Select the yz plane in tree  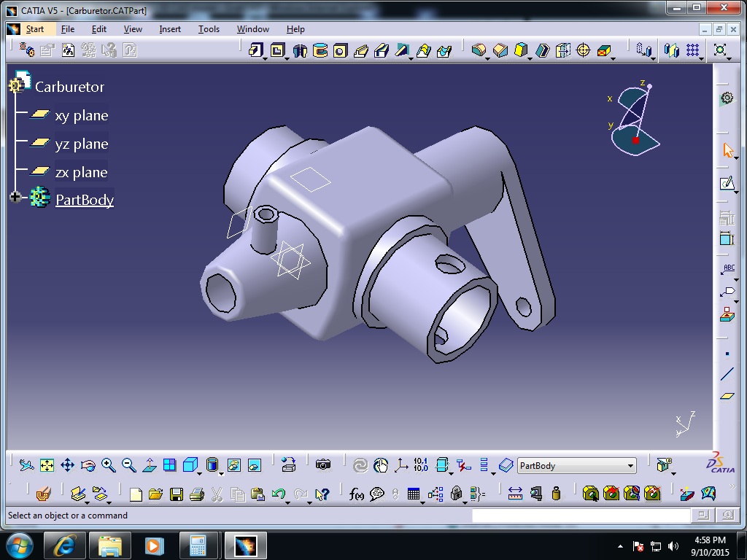click(82, 144)
